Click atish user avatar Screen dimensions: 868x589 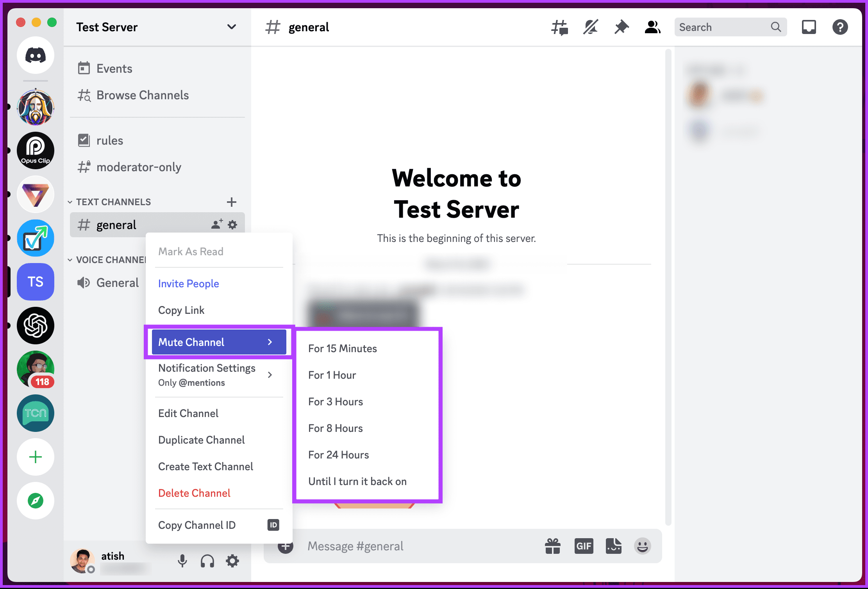click(82, 561)
